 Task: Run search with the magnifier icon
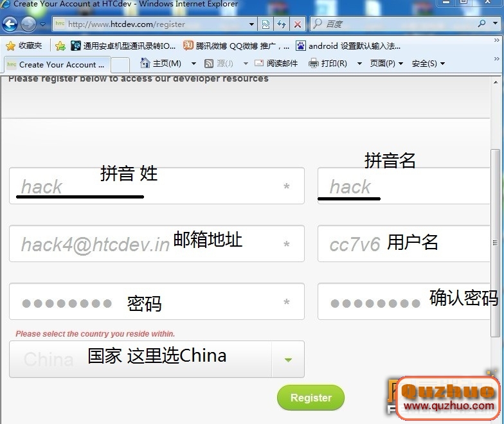482,23
